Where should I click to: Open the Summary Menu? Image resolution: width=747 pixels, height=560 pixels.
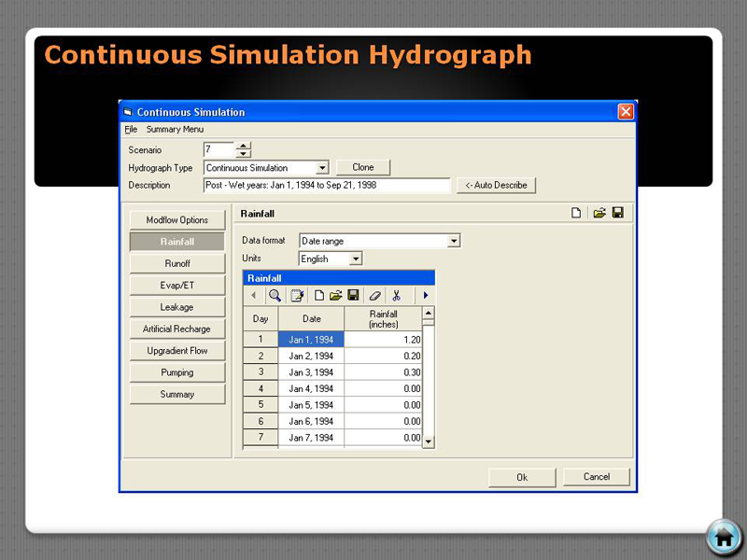175,130
